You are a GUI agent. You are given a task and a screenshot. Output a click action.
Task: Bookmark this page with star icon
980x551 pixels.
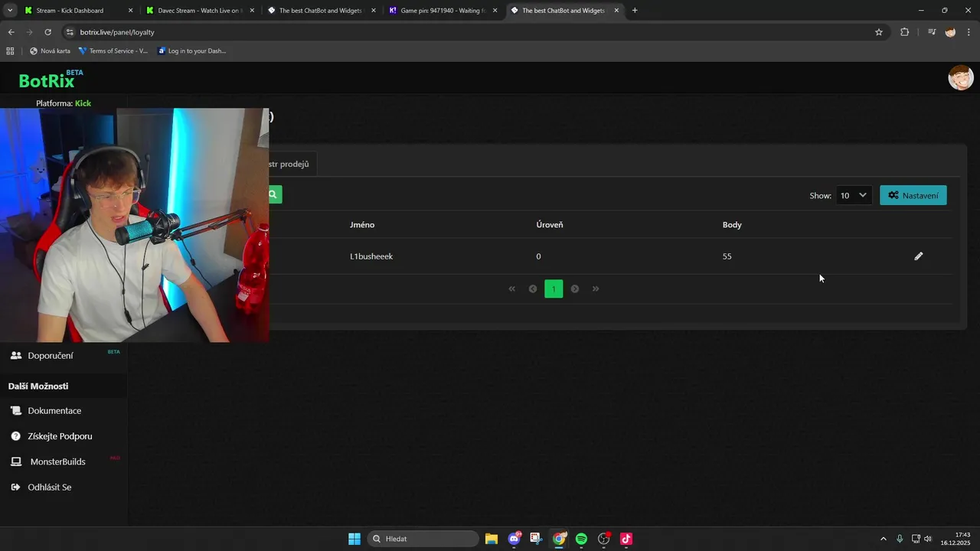879,32
